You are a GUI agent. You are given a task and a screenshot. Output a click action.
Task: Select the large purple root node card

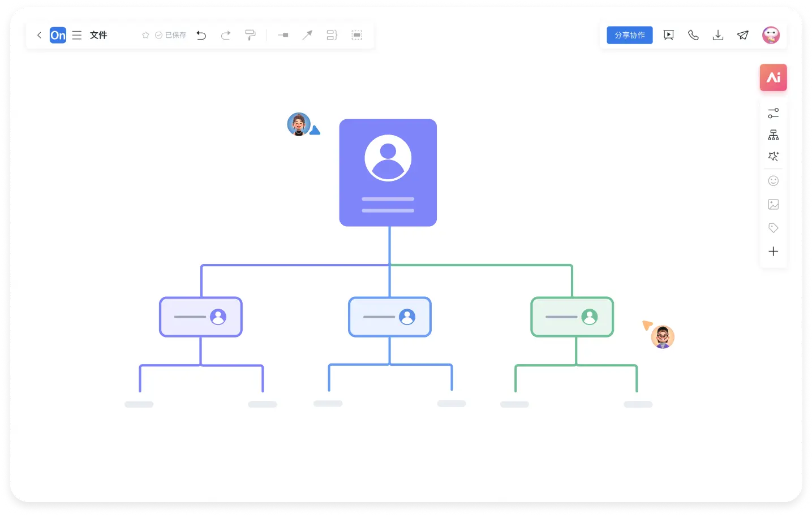click(x=388, y=172)
